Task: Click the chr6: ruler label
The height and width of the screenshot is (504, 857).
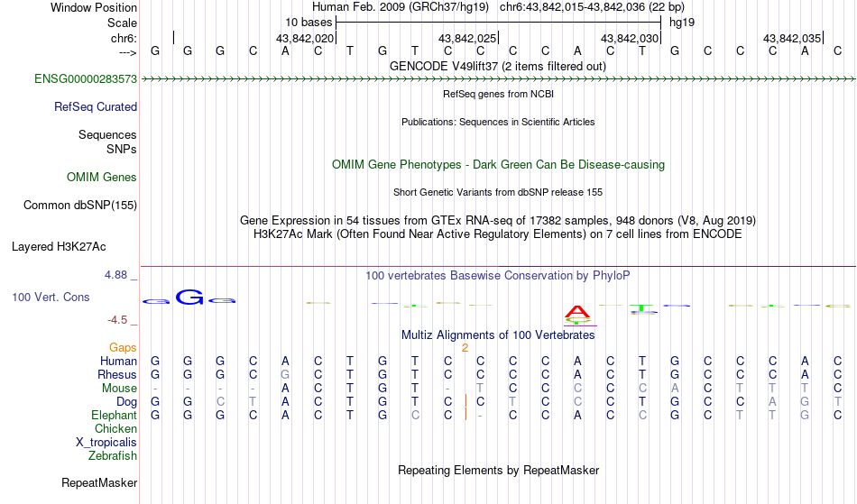Action: [124, 38]
